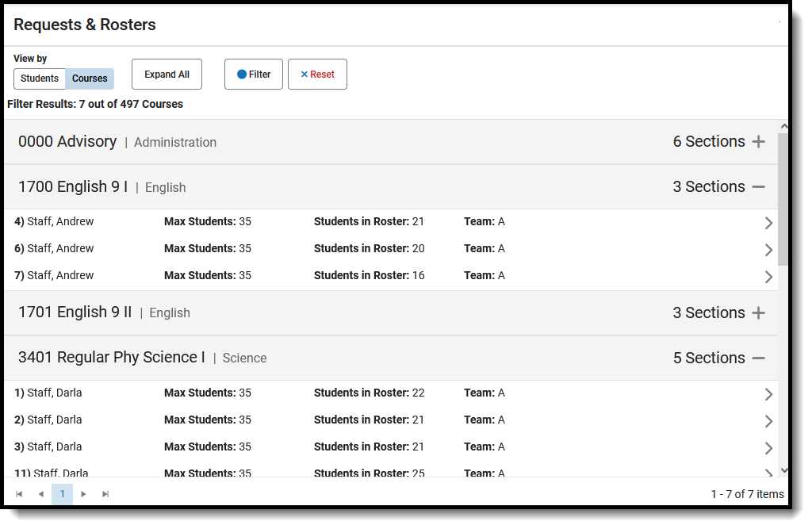Expand the 1701 English 9 II sections
Viewport: 812px width, 529px height.
click(x=758, y=313)
